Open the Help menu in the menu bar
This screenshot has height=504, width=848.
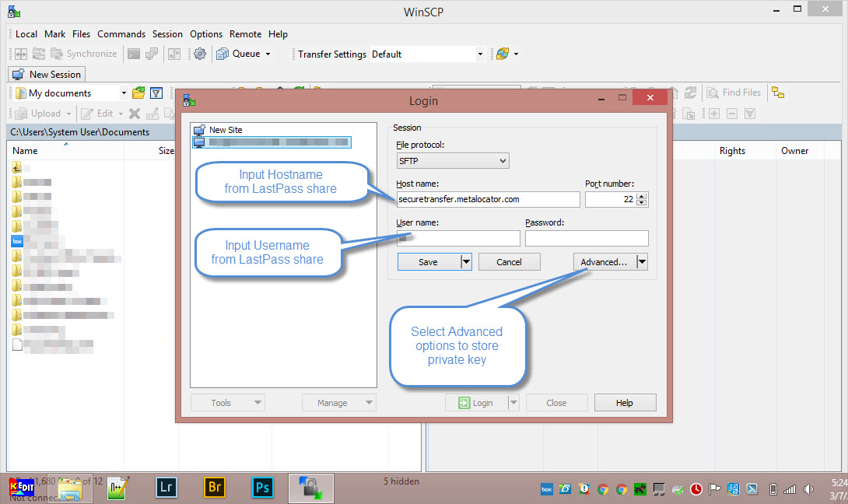coord(278,34)
